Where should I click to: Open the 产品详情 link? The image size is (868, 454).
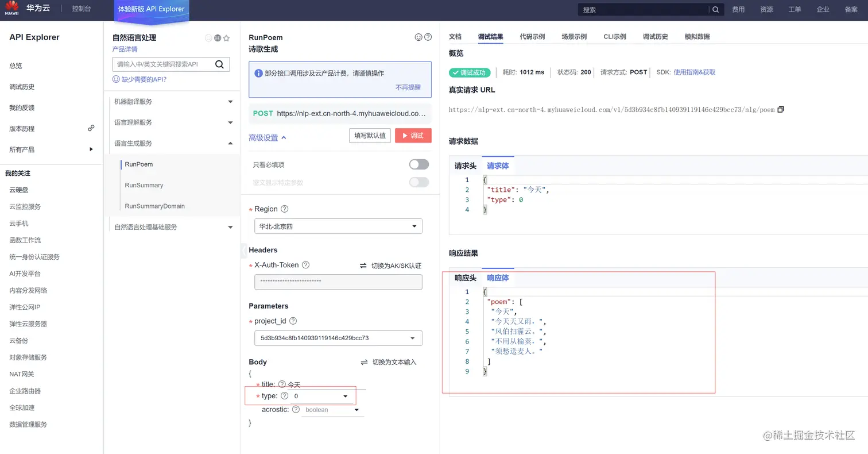(x=125, y=49)
